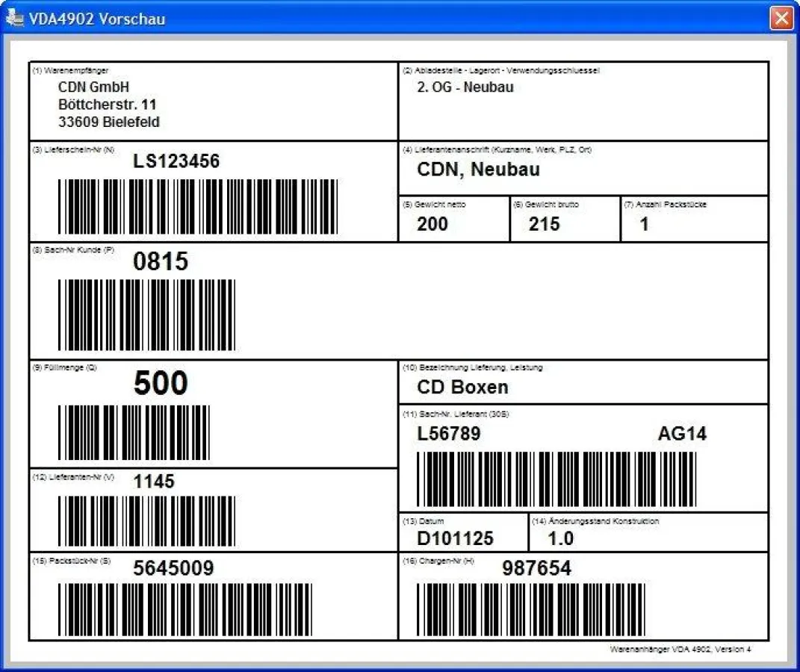The image size is (800, 672).
Task: Select the fill quantity value 500
Action: click(159, 383)
